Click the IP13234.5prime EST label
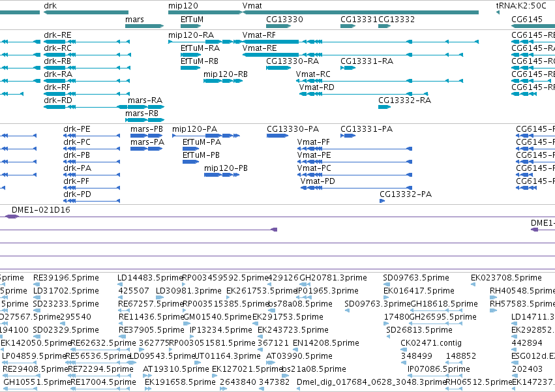The image size is (555, 392). coord(221,330)
